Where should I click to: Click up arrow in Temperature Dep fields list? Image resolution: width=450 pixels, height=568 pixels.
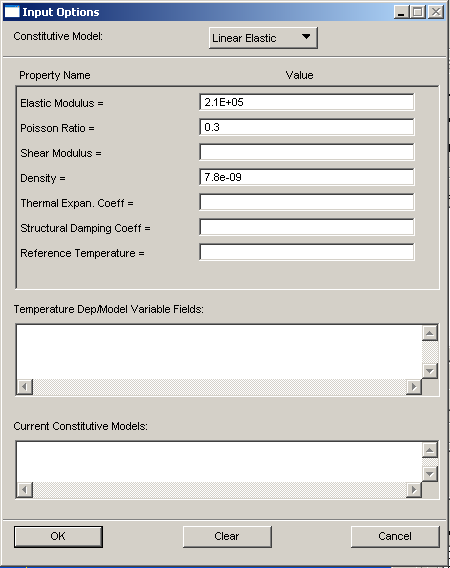tap(430, 333)
